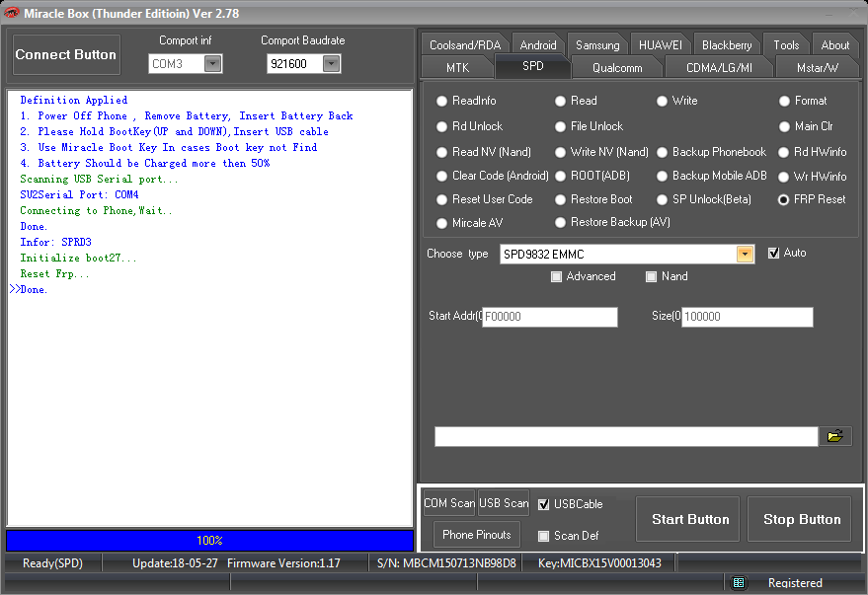Select the ReadInfo radio button
868x595 pixels.
[441, 102]
